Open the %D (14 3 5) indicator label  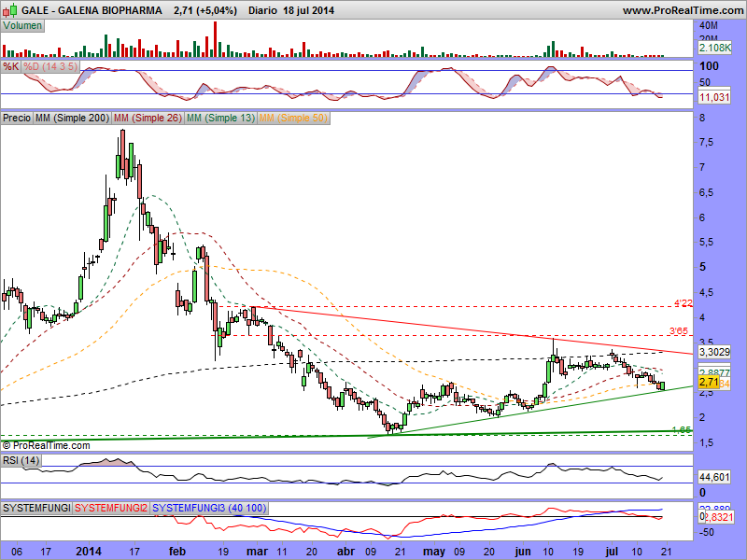[x=50, y=66]
